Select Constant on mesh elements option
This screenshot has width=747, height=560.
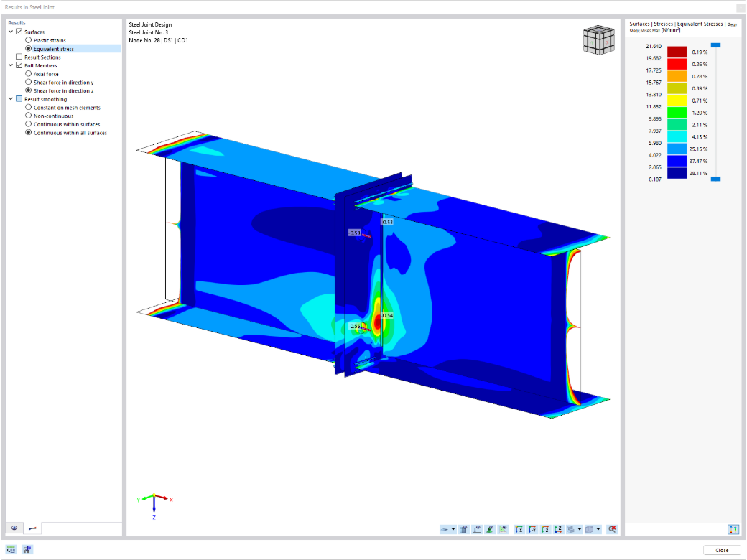[29, 107]
